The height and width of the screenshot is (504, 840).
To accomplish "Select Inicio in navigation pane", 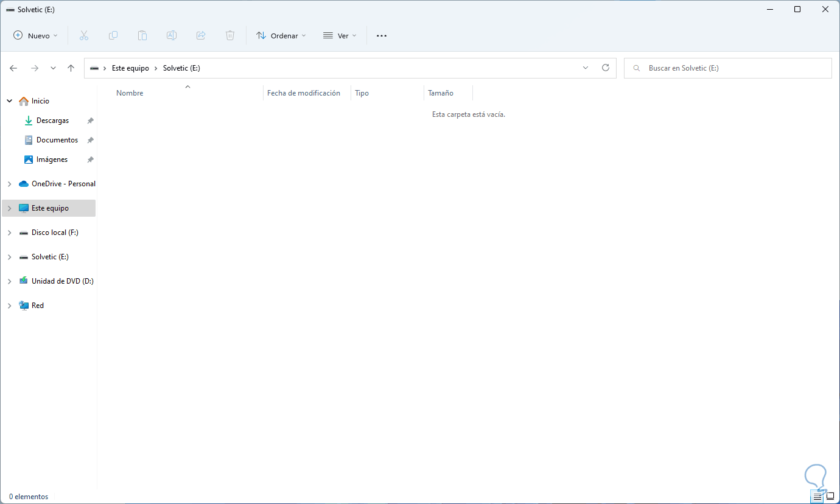I will (40, 101).
